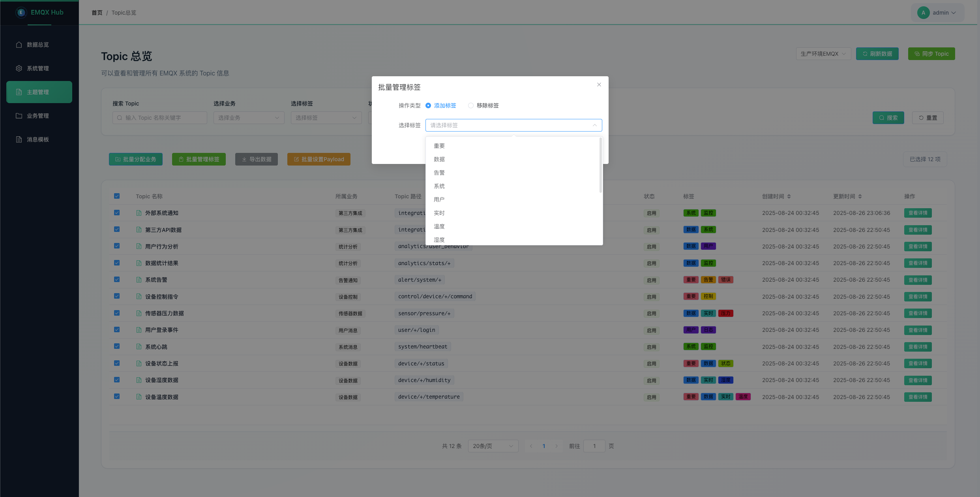The image size is (980, 497).
Task: Click the sort arrows on 创建时间 column
Action: pyautogui.click(x=789, y=196)
